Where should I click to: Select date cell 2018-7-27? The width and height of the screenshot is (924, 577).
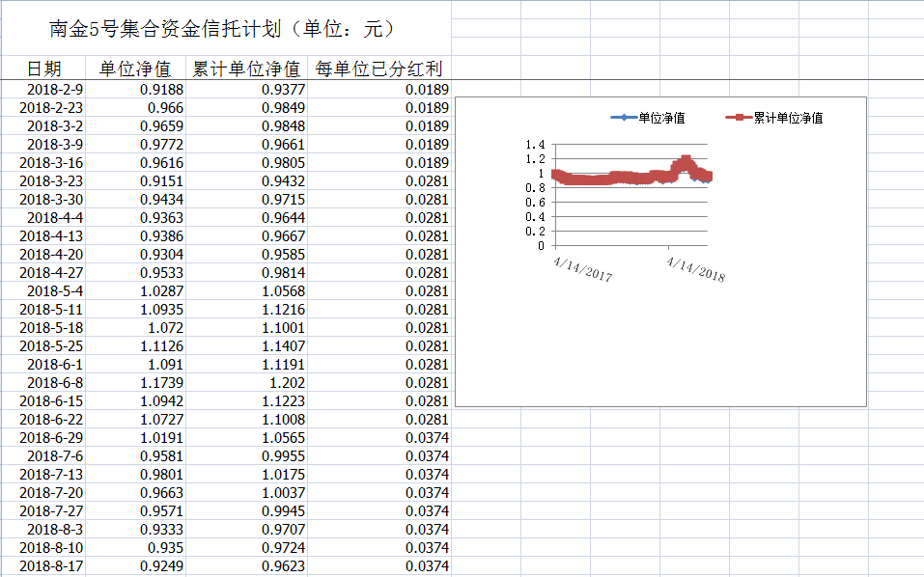[x=43, y=510]
